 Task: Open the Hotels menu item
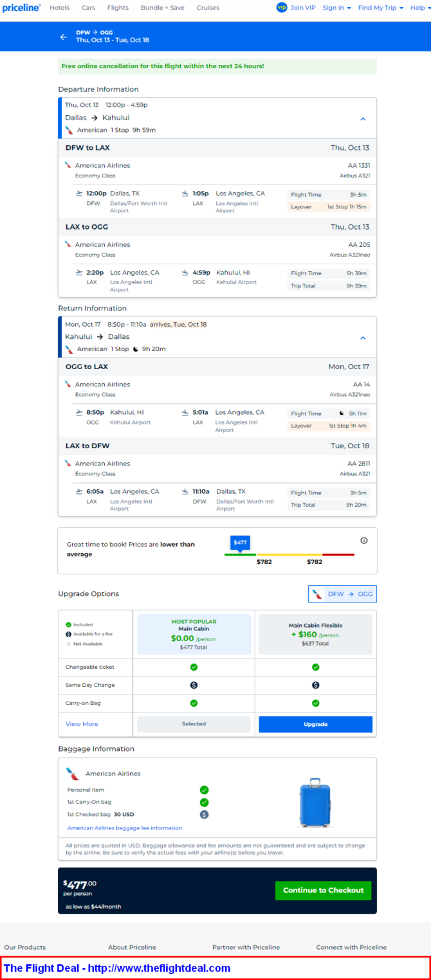[59, 8]
